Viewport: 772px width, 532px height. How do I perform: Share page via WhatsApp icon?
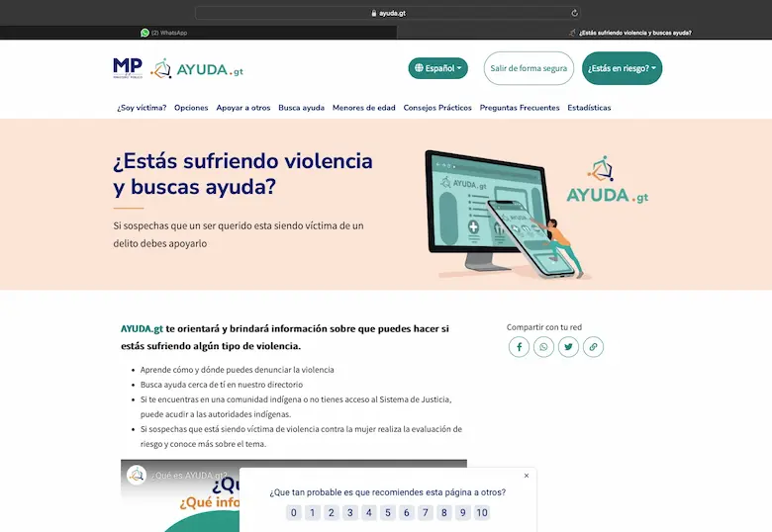click(x=543, y=347)
